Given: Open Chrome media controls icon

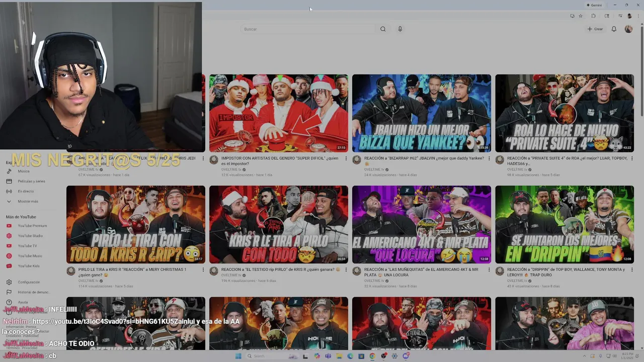Looking at the screenshot, I should [x=620, y=16].
